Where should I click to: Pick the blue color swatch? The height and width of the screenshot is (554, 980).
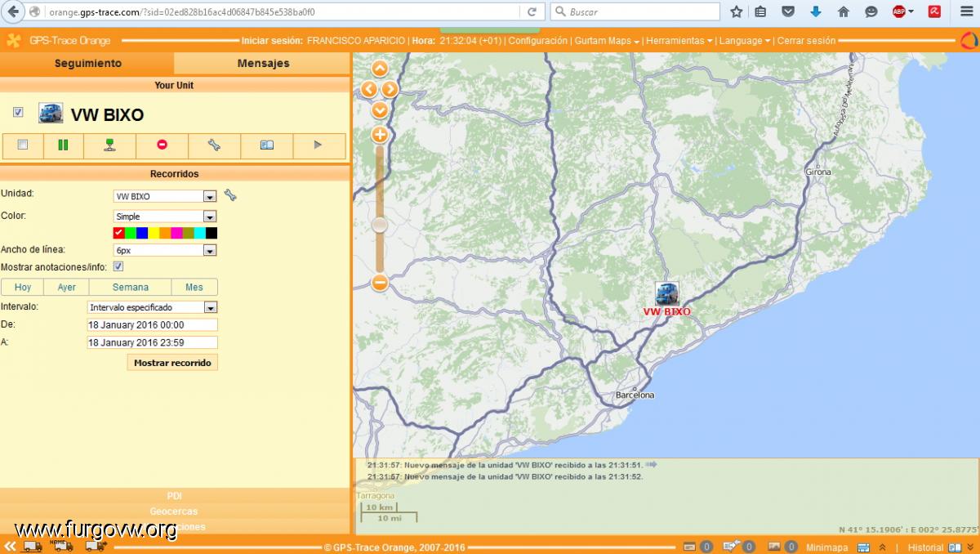(141, 233)
